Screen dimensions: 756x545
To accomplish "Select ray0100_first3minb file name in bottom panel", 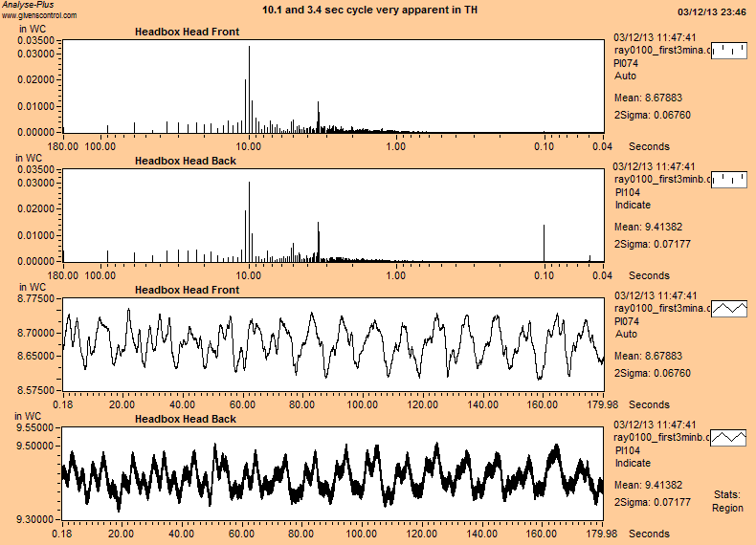I will tap(661, 437).
